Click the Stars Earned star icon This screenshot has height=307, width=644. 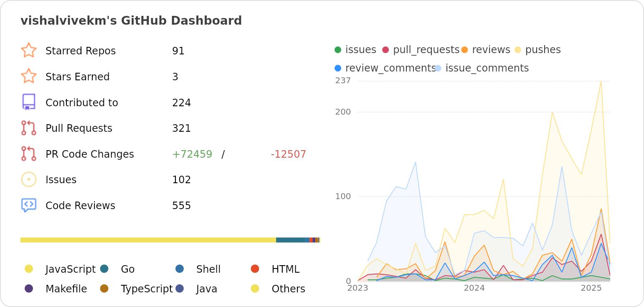coord(29,76)
